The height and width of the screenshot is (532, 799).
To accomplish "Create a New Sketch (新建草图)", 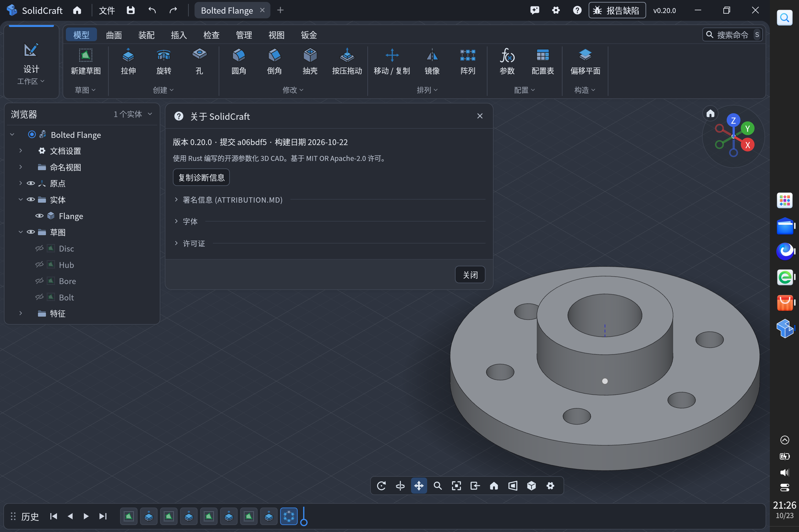I will click(x=86, y=62).
